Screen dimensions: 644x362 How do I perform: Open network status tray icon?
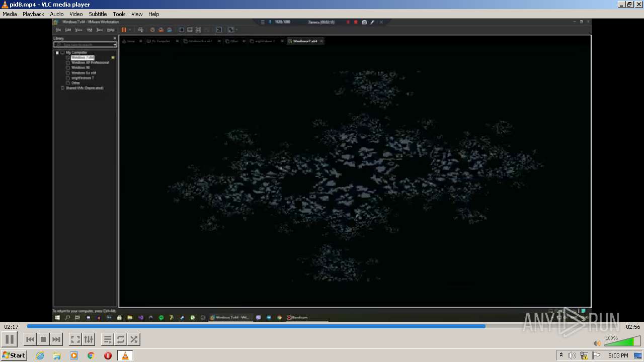[x=584, y=355]
